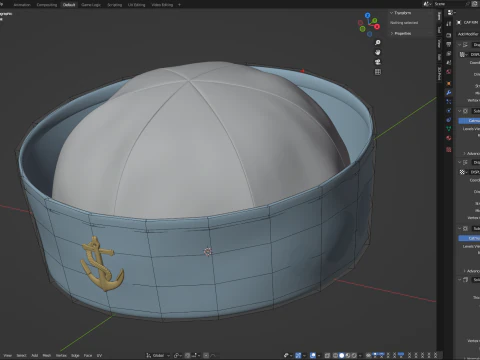Switch perspective/orthographic with the grid icon
This screenshot has height=360, width=480.
tap(378, 72)
